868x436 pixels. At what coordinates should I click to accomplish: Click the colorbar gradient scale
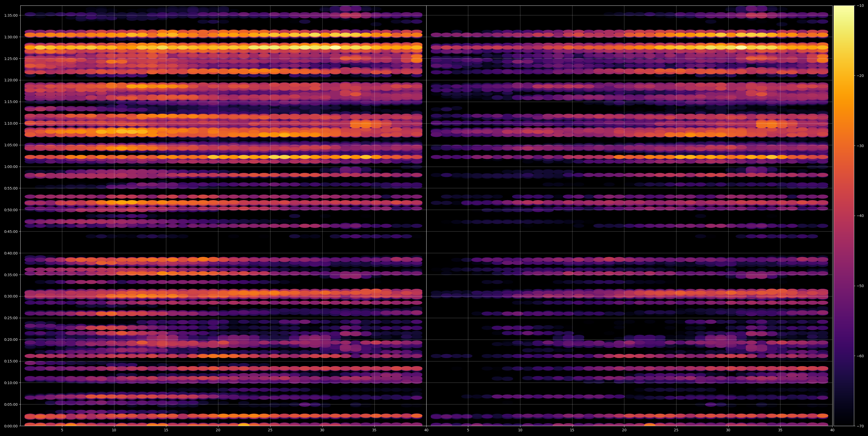click(844, 216)
